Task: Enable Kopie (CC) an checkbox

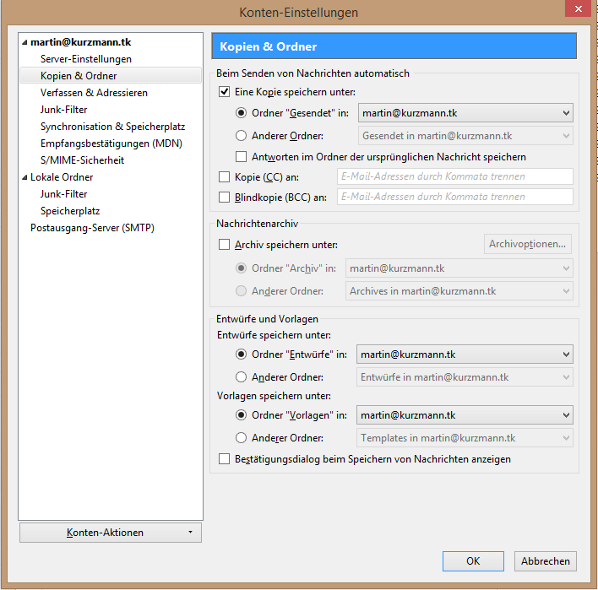Action: pos(224,177)
